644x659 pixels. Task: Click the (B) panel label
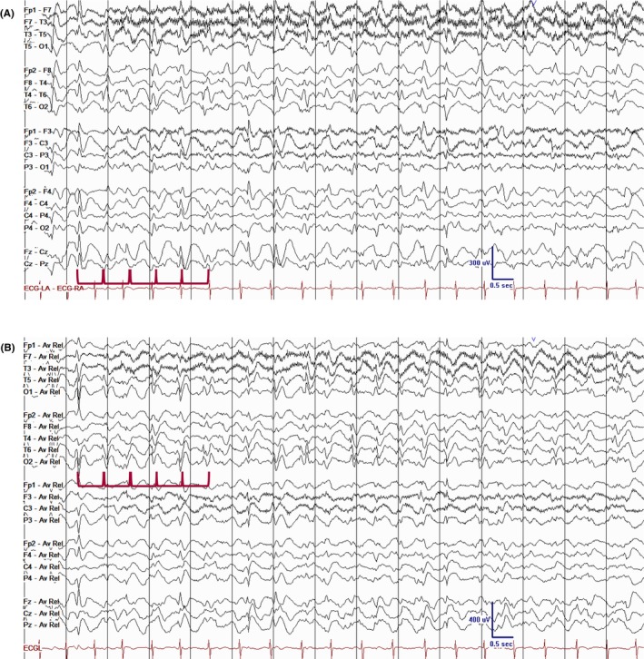tap(7, 348)
